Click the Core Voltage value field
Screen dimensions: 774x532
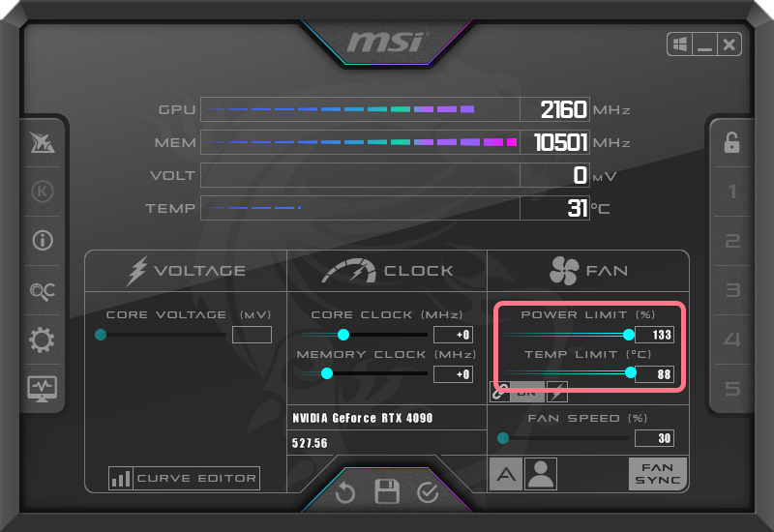coord(252,335)
